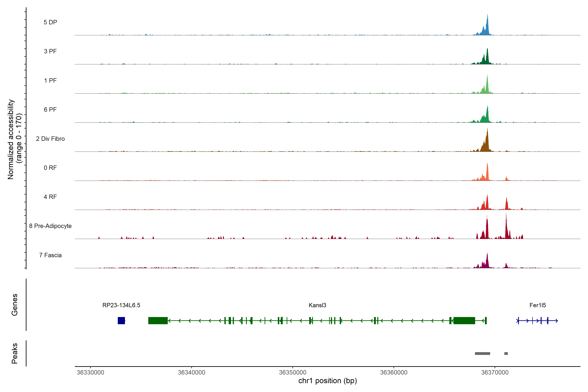The image size is (588, 392).
Task: Click the 36350000 axis tick label
Action: (293, 373)
